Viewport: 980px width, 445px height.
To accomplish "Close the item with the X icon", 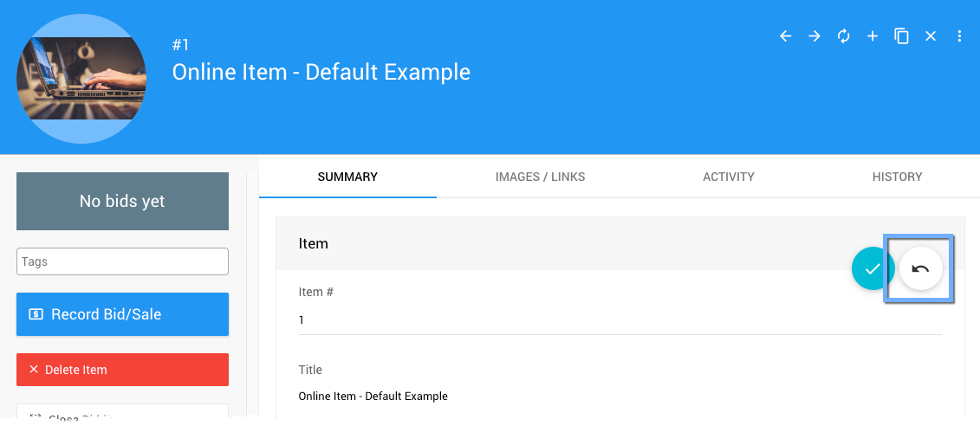I will (x=931, y=36).
